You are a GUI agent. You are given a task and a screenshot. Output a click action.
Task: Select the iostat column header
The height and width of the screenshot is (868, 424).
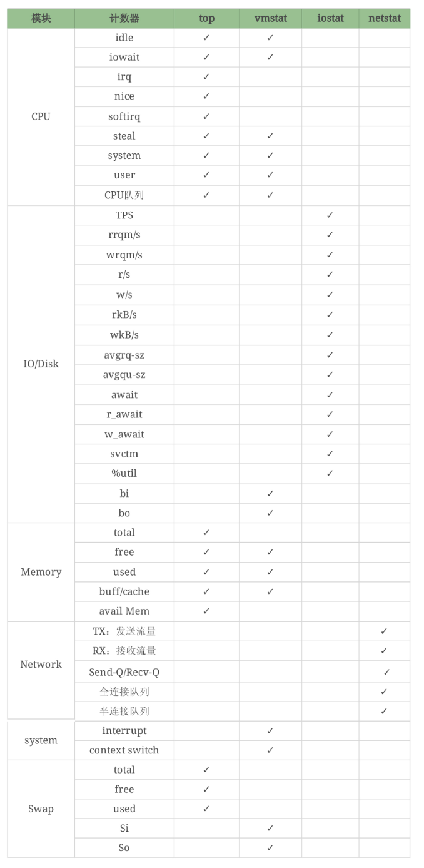click(330, 18)
